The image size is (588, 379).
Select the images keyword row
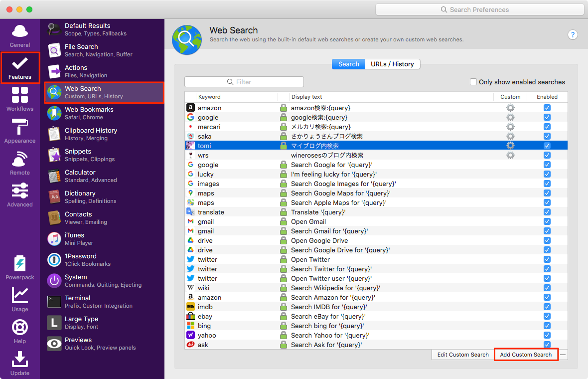click(x=376, y=184)
